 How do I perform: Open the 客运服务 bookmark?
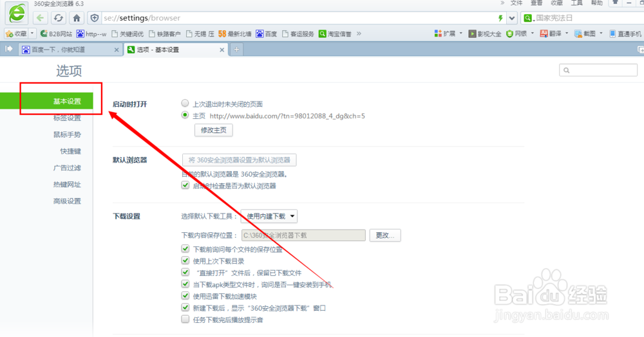[298, 33]
